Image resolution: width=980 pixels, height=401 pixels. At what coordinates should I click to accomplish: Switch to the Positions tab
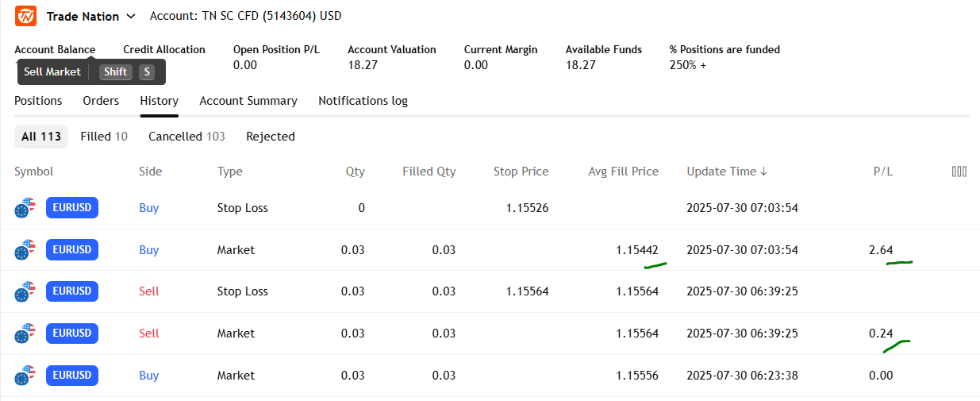[38, 101]
